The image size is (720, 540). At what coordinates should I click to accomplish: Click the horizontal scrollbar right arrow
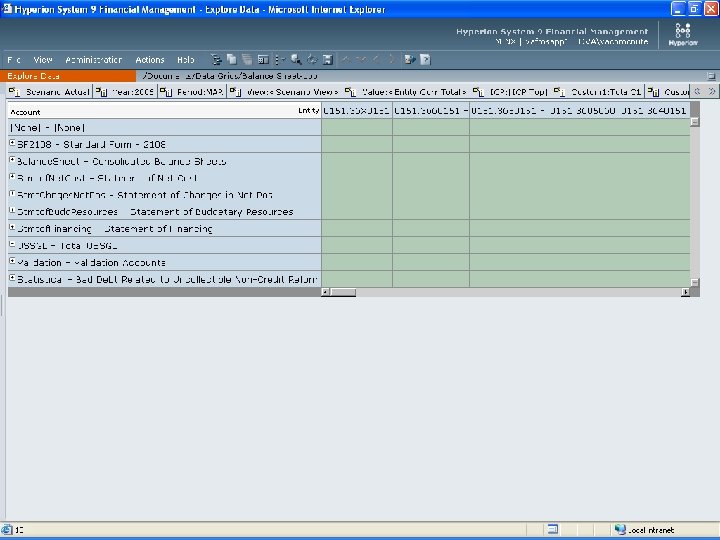686,292
